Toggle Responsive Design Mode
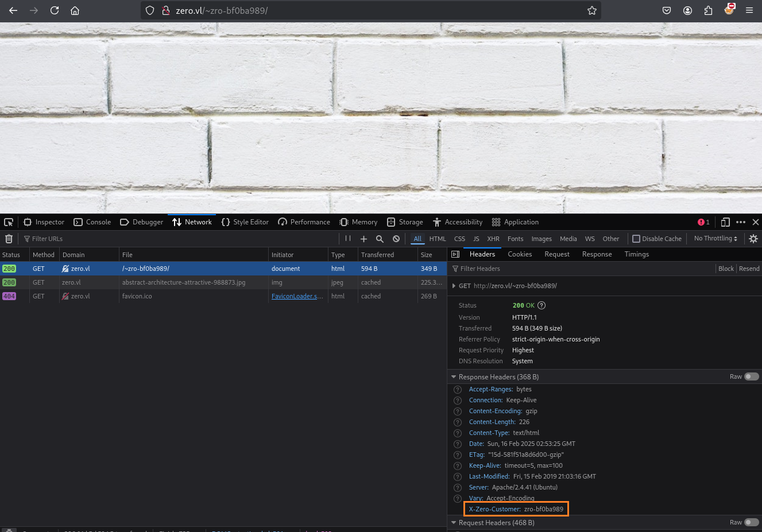Viewport: 762px width, 532px height. [725, 222]
